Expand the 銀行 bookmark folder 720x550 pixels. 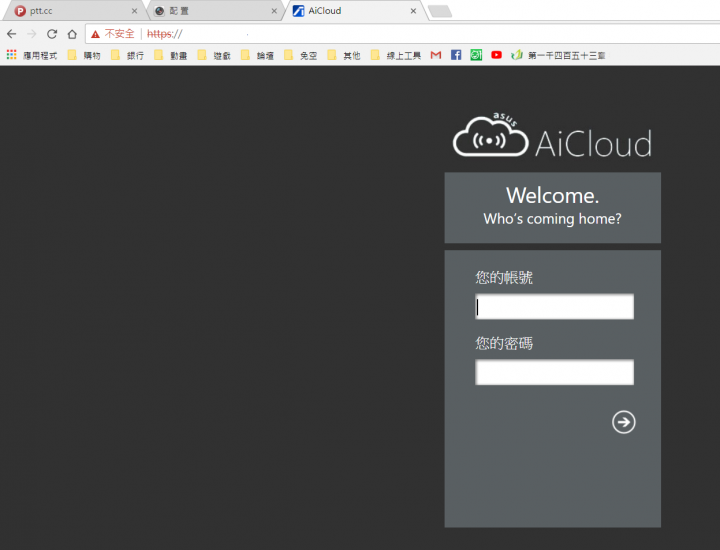[128, 56]
